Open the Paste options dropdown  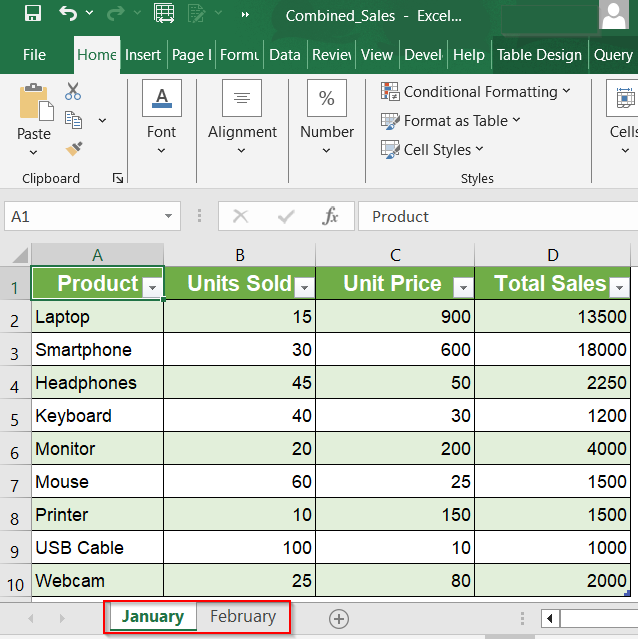pyautogui.click(x=33, y=152)
